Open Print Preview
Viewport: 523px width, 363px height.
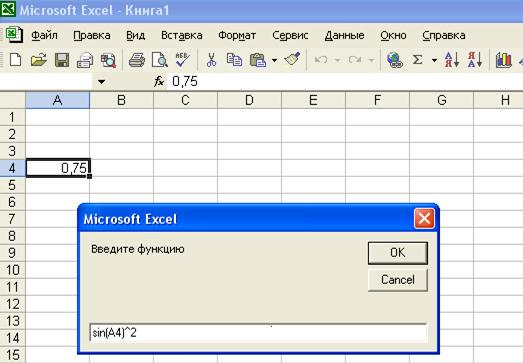[x=159, y=60]
